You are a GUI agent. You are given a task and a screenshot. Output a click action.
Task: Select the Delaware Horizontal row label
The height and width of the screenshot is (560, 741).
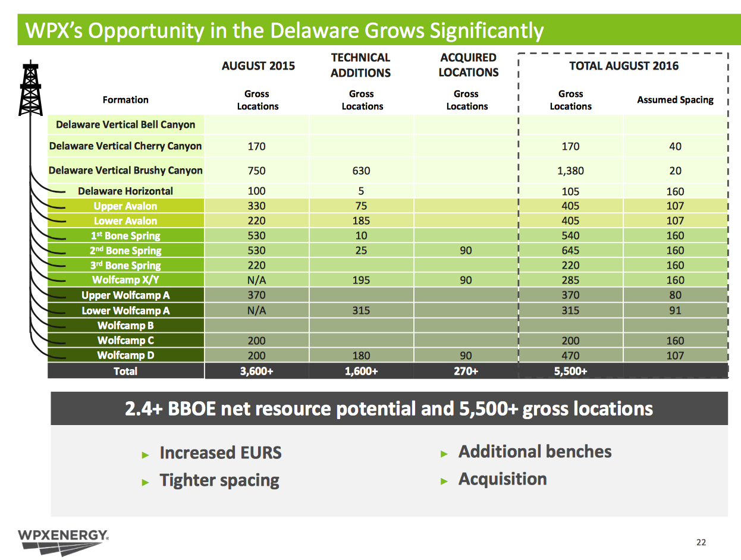click(x=125, y=191)
